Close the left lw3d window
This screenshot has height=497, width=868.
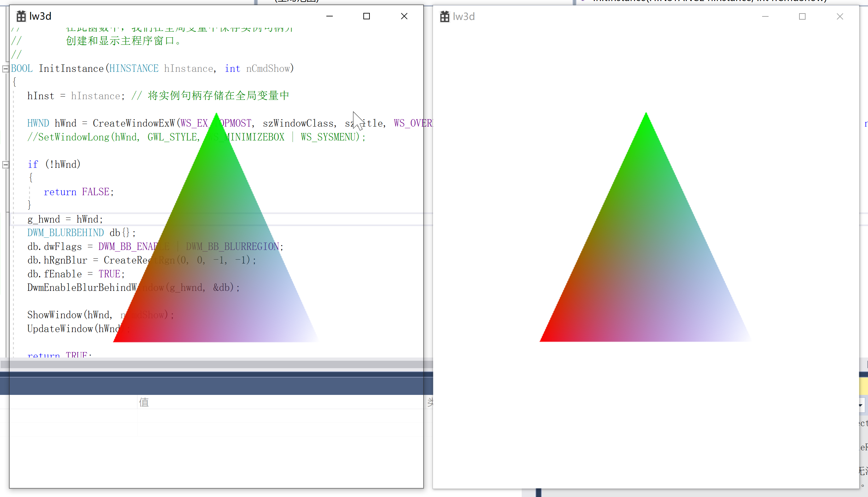click(x=404, y=16)
